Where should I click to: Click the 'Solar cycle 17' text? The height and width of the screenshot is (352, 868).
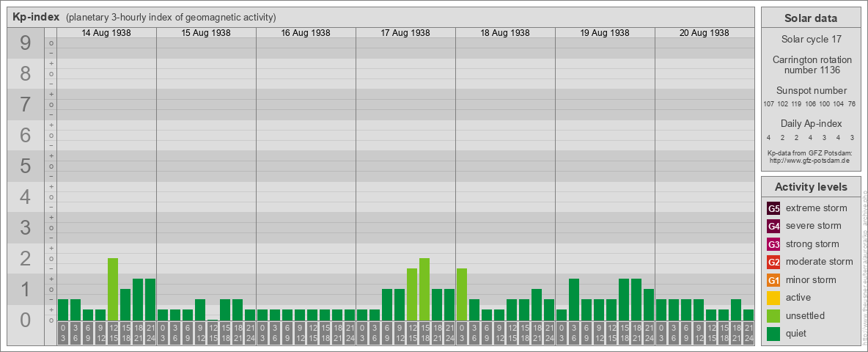(811, 40)
